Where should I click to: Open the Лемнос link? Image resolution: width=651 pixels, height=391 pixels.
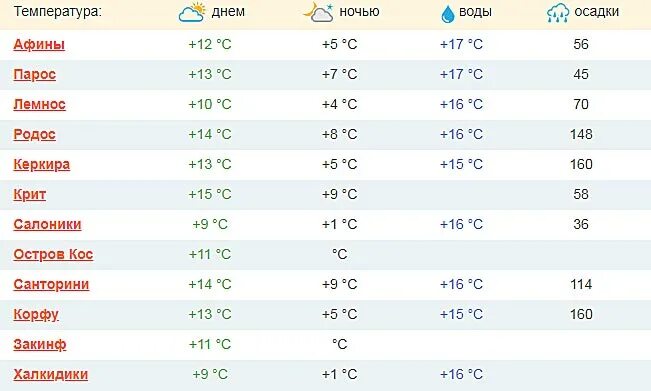click(39, 104)
